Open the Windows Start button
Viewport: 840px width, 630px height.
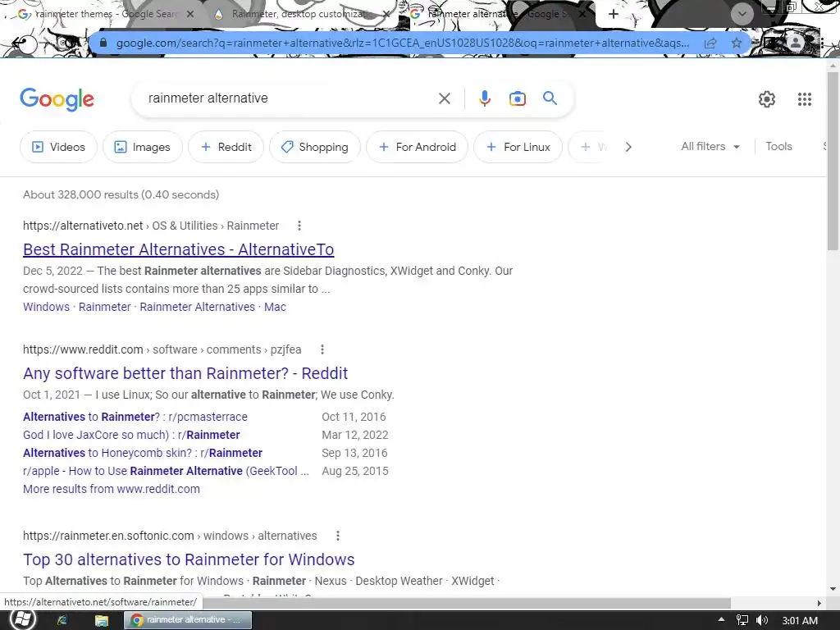[x=22, y=619]
